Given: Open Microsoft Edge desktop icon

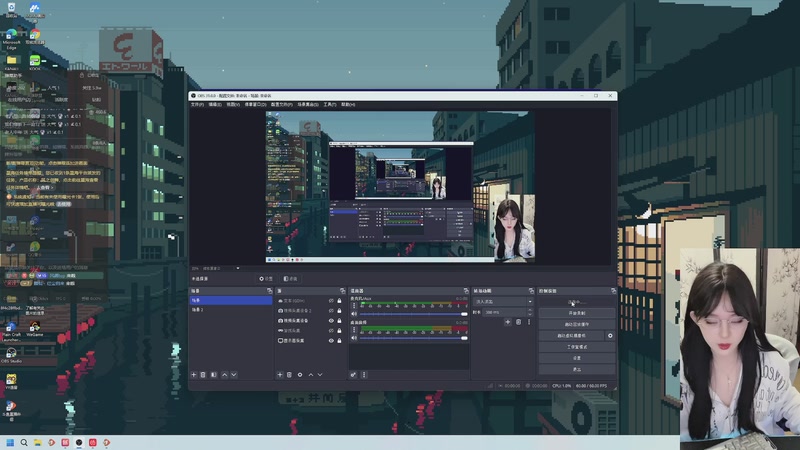Looking at the screenshot, I should 11,39.
